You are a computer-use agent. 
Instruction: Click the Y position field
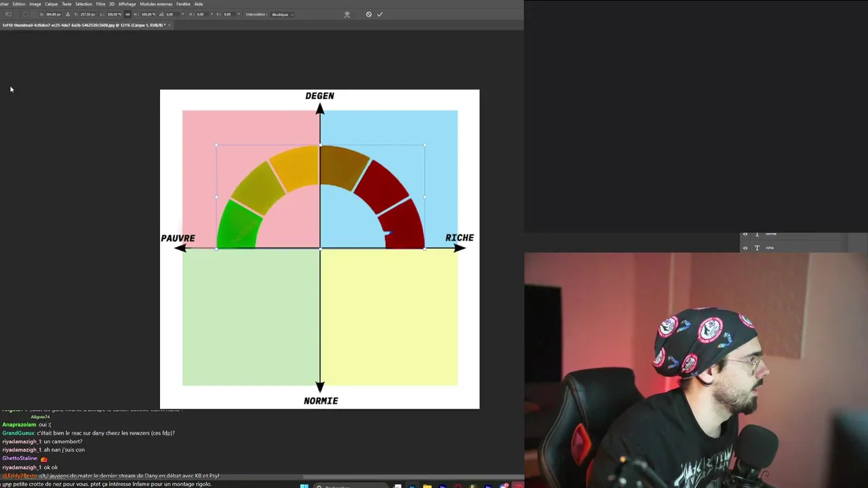[87, 14]
